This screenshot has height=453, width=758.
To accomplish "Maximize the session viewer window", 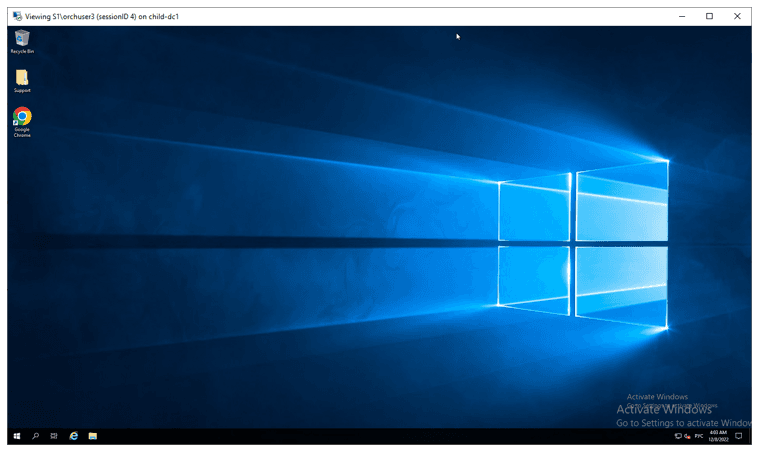I will tap(709, 16).
